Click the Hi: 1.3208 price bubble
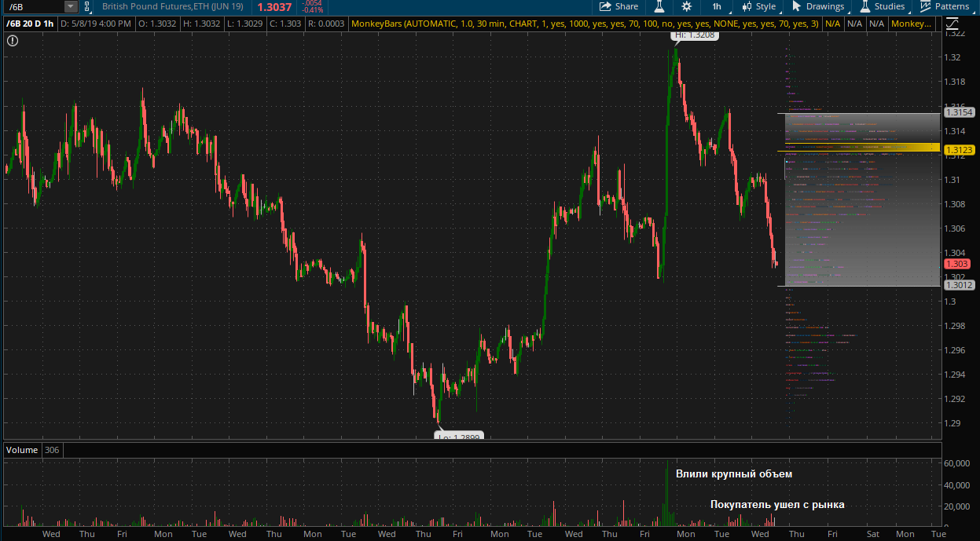Image resolution: width=980 pixels, height=541 pixels. click(693, 36)
